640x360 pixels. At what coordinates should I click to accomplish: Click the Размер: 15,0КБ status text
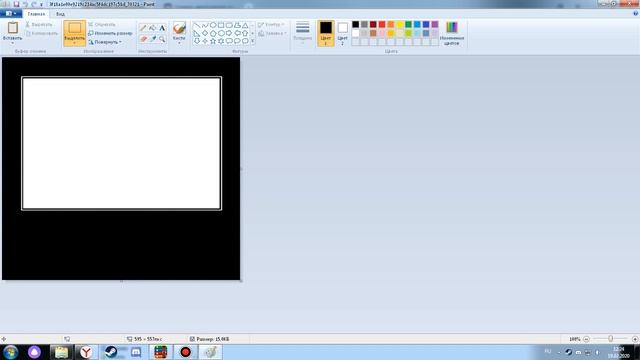click(x=213, y=339)
